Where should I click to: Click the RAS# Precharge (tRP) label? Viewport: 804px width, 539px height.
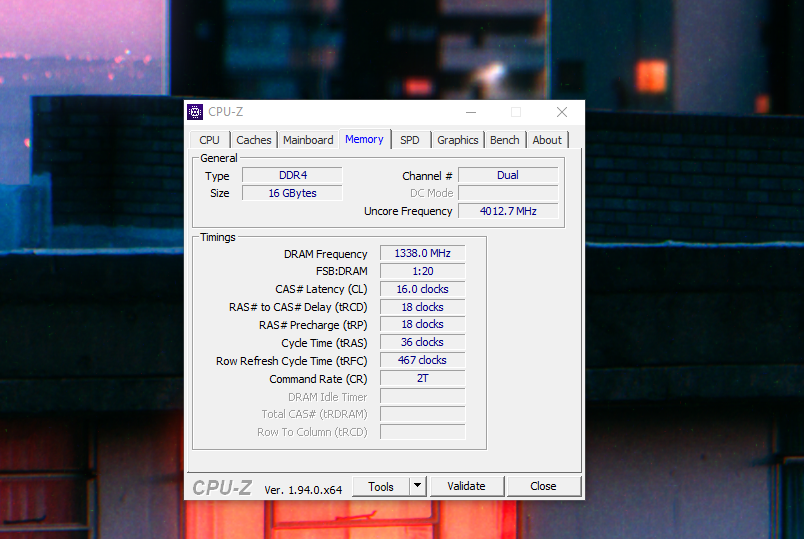[x=313, y=325]
